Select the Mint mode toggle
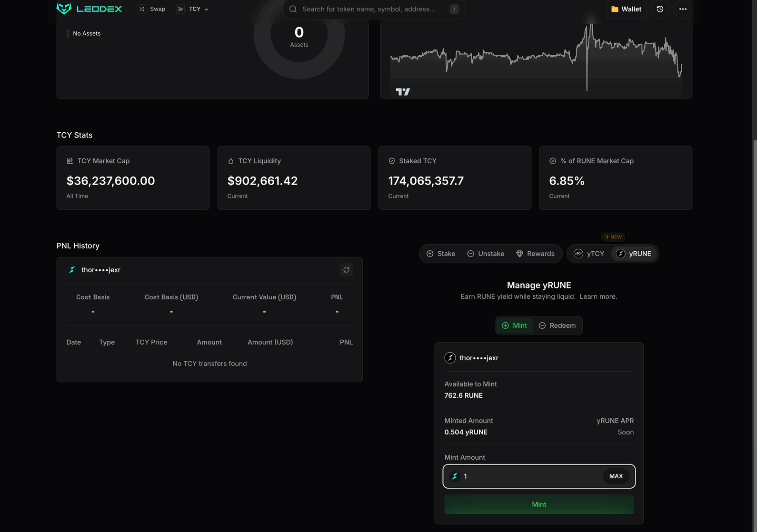The height and width of the screenshot is (532, 757). (514, 325)
